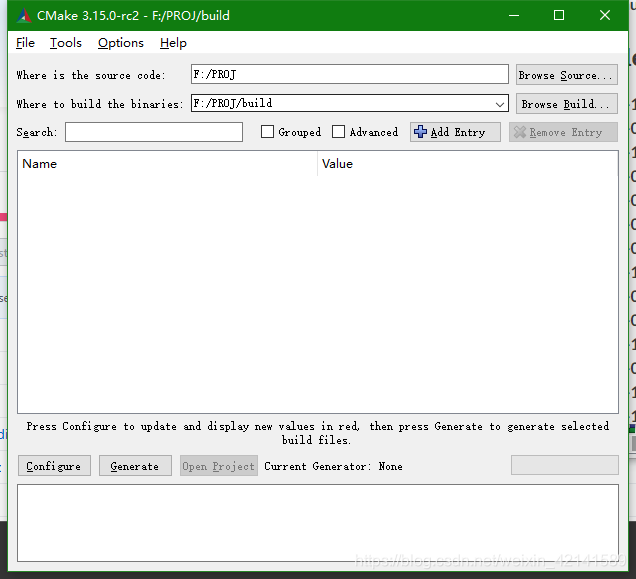Click inside the output log pane
The image size is (636, 579).
[318, 523]
